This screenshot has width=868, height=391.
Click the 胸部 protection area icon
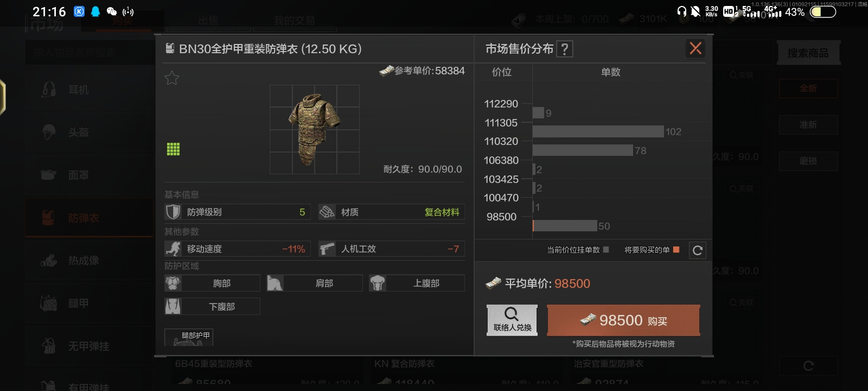[x=173, y=283]
